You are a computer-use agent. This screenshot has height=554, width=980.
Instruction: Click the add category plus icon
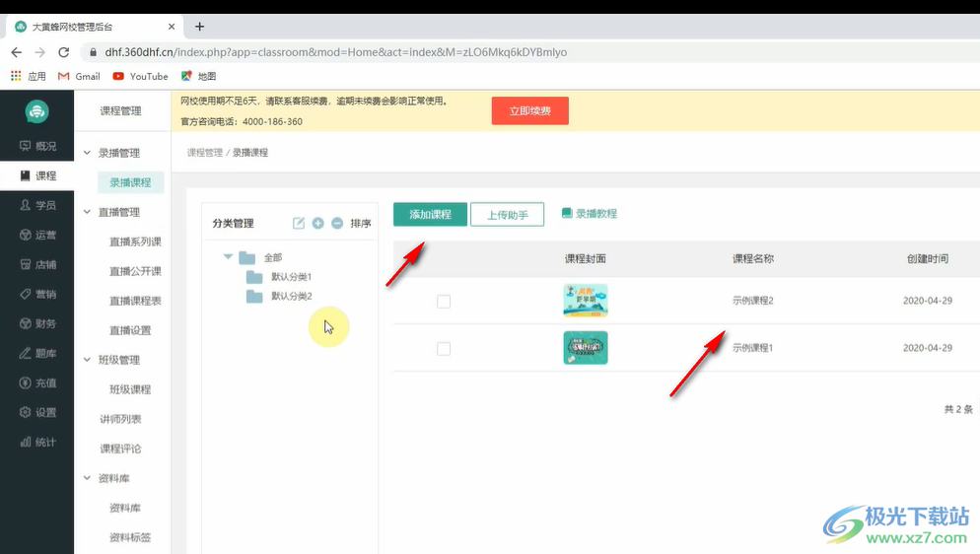click(x=318, y=223)
